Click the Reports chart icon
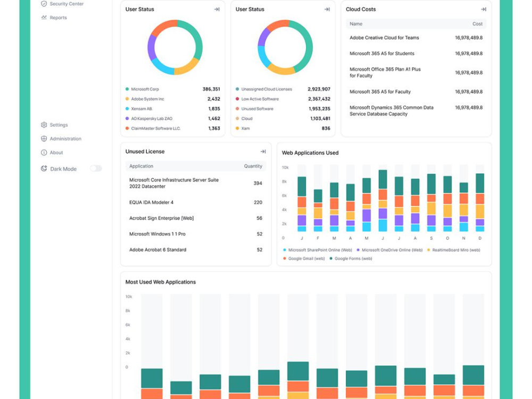 click(x=44, y=18)
